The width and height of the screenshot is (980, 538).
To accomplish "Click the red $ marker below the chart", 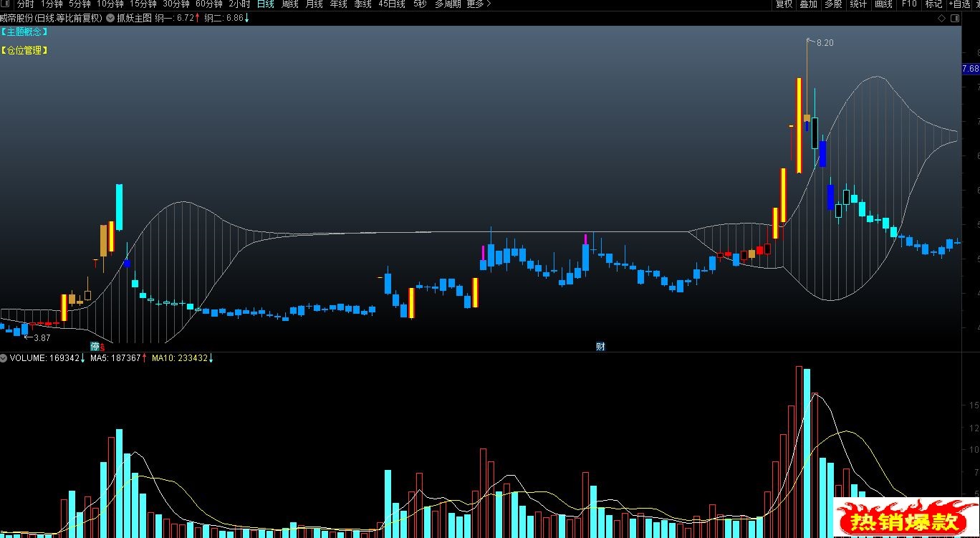I will tap(102, 347).
